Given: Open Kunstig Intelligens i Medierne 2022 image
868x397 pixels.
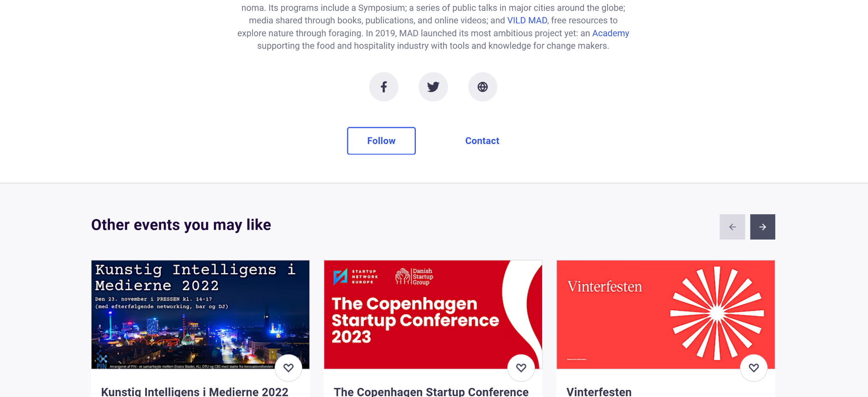Looking at the screenshot, I should (200, 315).
